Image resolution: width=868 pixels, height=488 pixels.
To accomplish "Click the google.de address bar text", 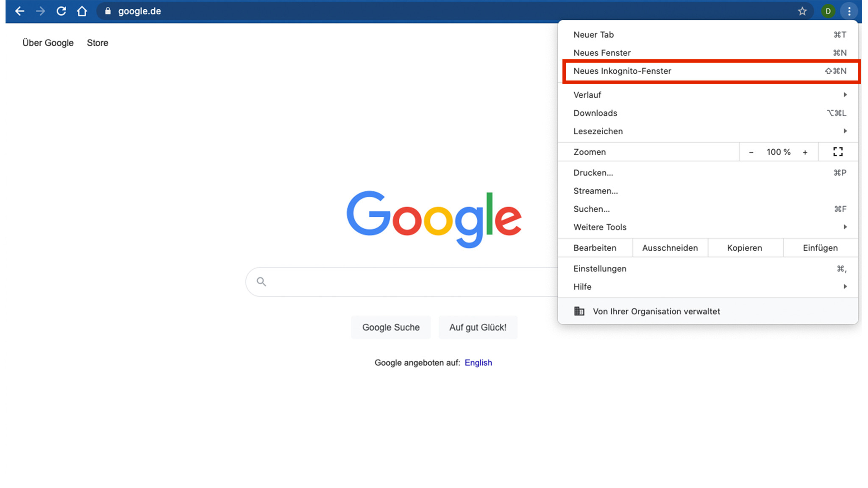I will coord(139,11).
